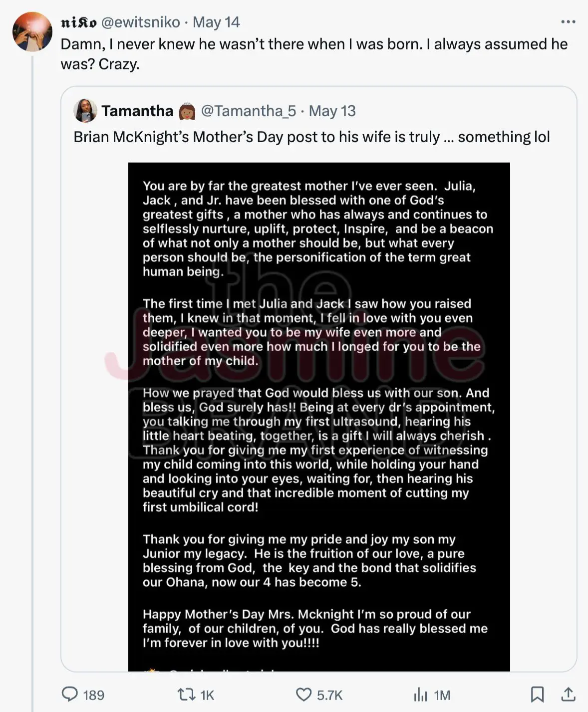Viewport: 588px width, 712px height.
Task: Click the 5.7K likes count
Action: click(x=330, y=695)
